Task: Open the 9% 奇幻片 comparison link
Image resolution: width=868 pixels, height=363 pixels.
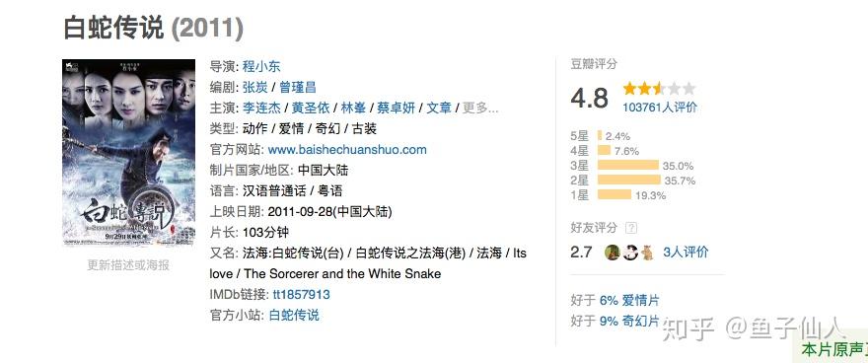Action: click(x=629, y=321)
